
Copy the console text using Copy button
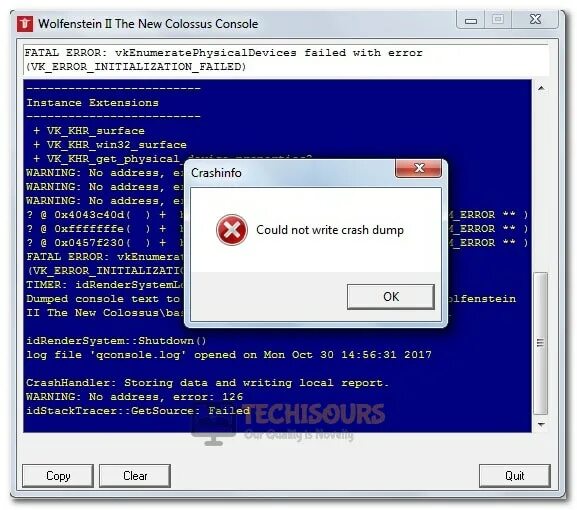click(58, 476)
